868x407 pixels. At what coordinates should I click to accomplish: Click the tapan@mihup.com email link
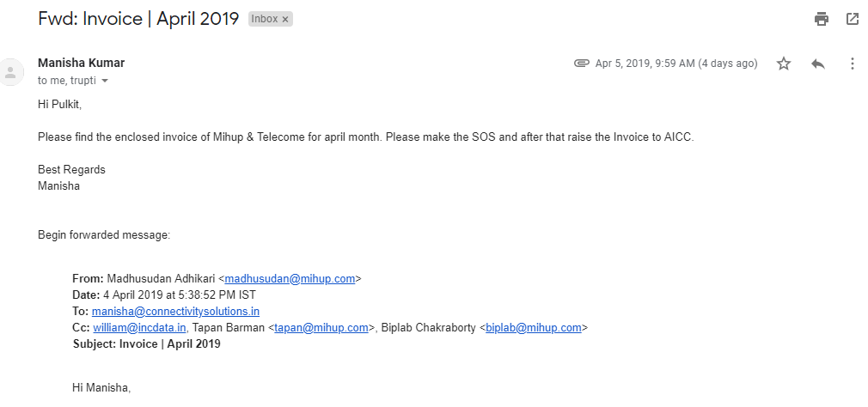(x=321, y=327)
